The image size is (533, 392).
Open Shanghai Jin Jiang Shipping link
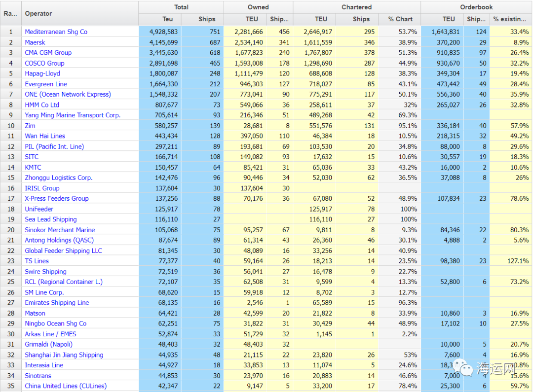click(64, 355)
